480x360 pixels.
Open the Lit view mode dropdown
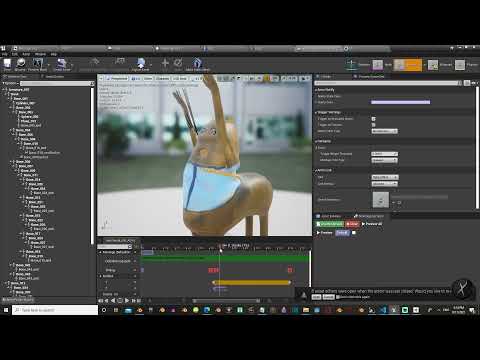pos(135,78)
